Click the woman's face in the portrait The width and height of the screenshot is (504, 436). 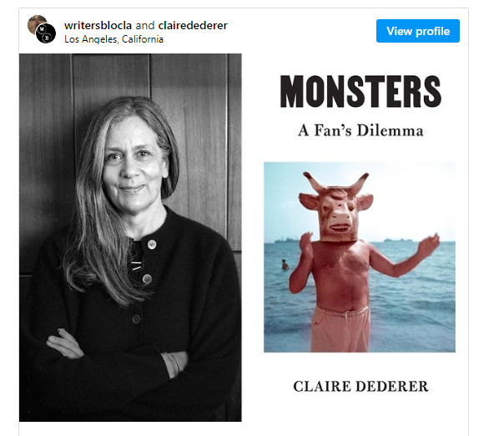point(133,161)
